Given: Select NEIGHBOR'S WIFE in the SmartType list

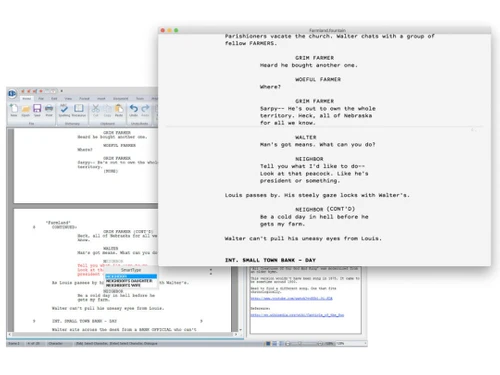Looking at the screenshot, I should coord(123,285).
